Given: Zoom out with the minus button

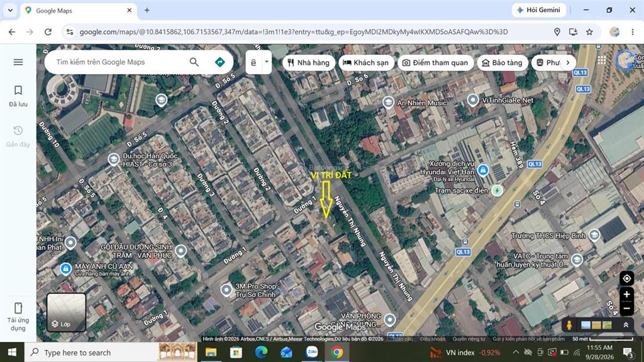Looking at the screenshot, I should (627, 308).
